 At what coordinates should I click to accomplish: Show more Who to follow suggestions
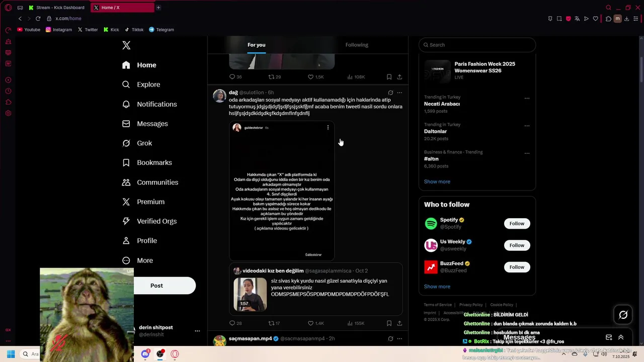437,287
